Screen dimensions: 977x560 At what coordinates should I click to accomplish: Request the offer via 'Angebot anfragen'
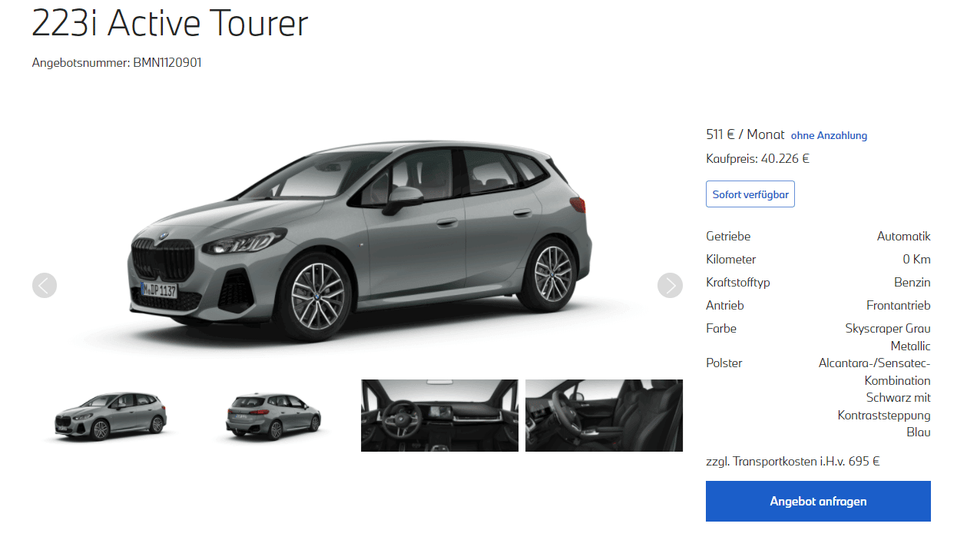click(x=818, y=502)
